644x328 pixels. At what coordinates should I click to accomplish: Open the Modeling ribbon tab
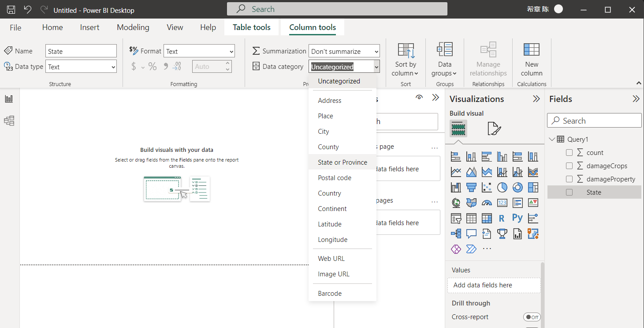coord(133,27)
